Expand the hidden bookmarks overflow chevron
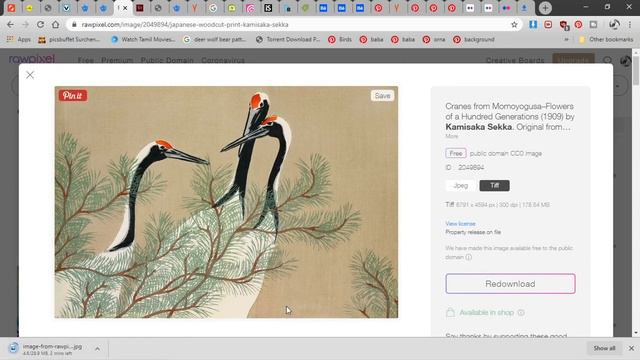The width and height of the screenshot is (640, 360). click(x=566, y=40)
